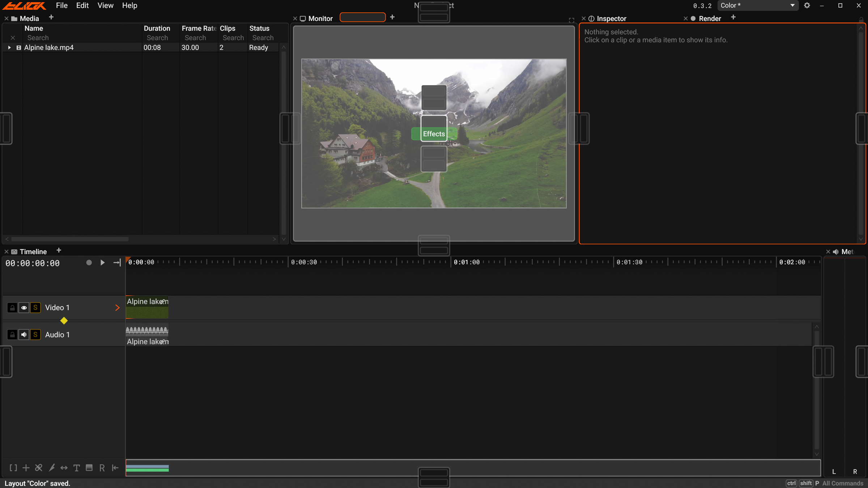Open the View menu
Viewport: 868px width, 488px height.
click(105, 5)
